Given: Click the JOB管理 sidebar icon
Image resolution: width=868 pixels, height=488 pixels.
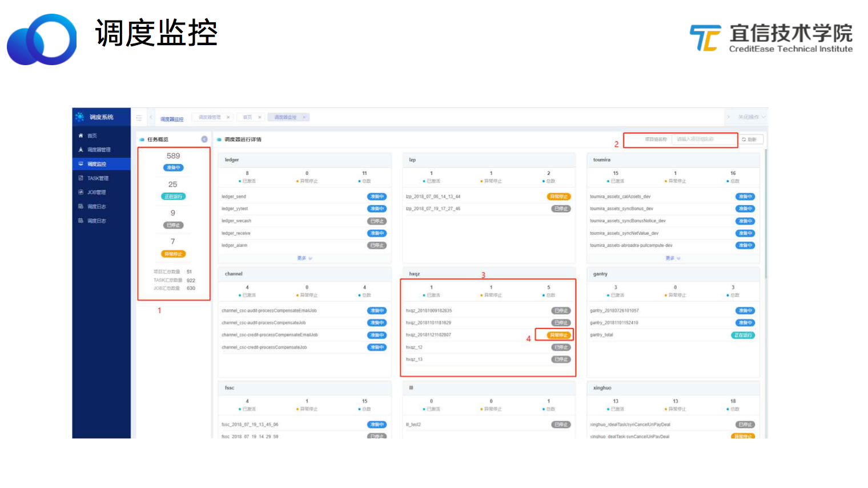Looking at the screenshot, I should pos(81,192).
